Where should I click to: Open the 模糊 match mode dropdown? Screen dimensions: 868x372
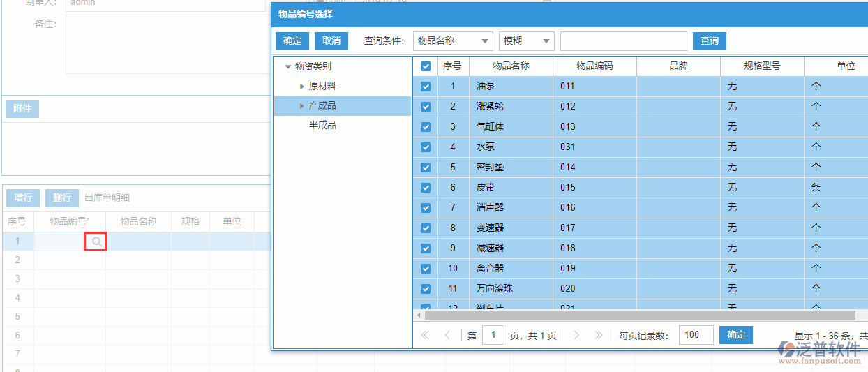[x=527, y=41]
